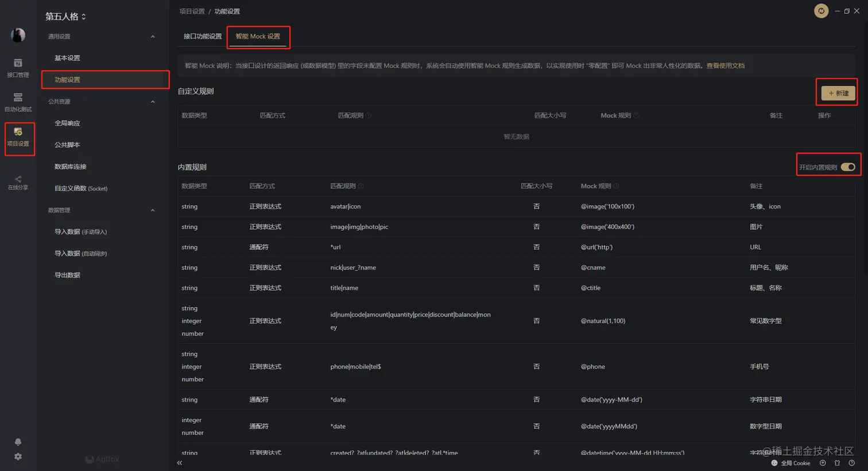Click the notification bell icon
This screenshot has height=471, width=868.
point(18,442)
